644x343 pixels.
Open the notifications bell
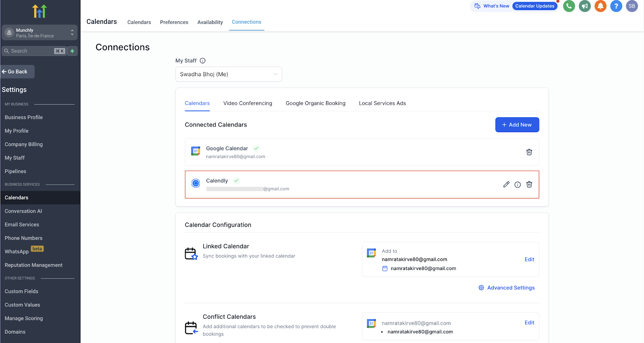click(600, 6)
